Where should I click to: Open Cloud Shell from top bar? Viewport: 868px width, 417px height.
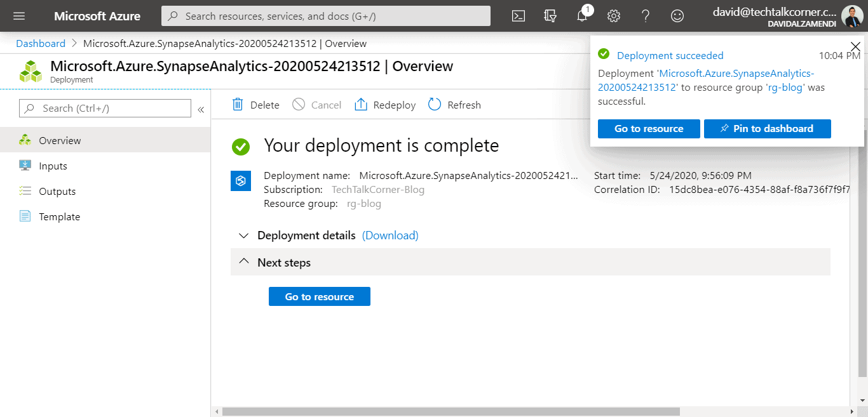[x=519, y=16]
